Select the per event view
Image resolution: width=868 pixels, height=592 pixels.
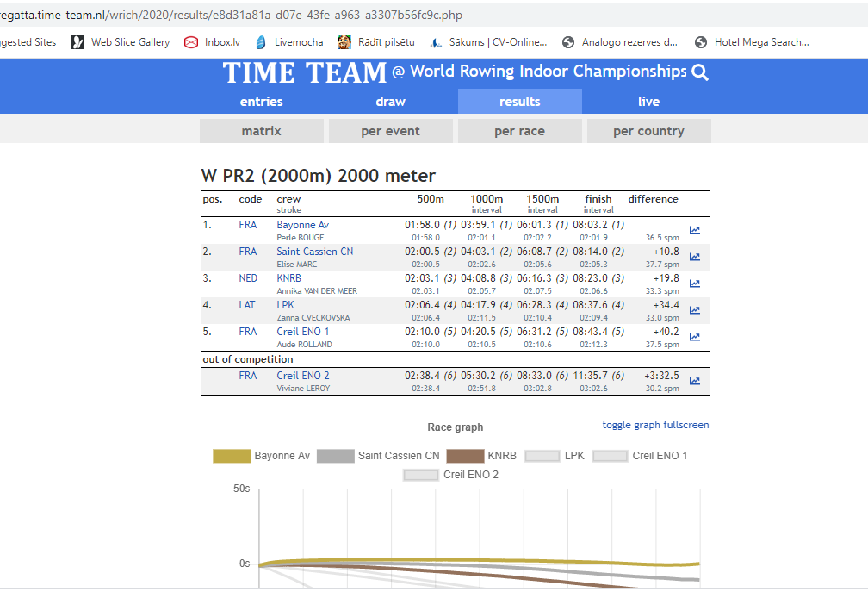click(x=390, y=131)
